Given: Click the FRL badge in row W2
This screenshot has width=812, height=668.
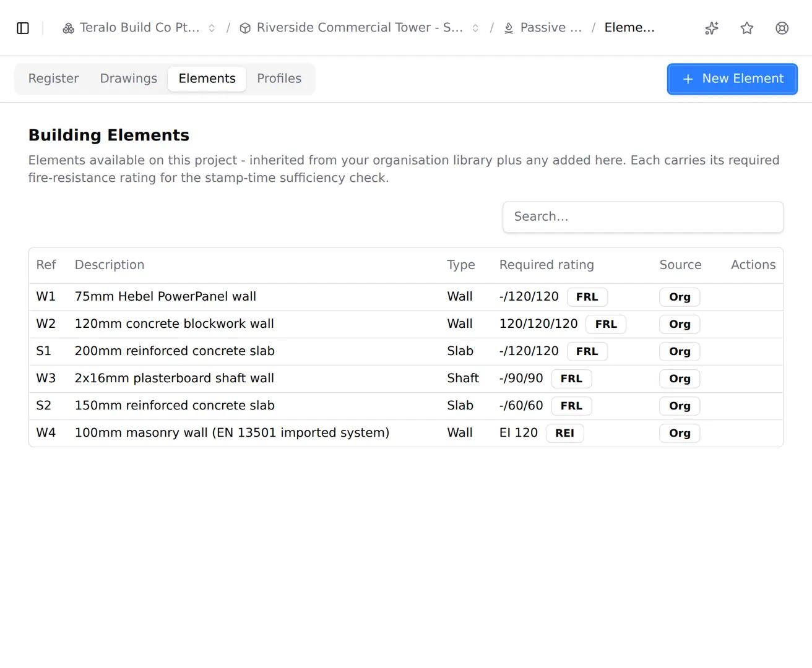Looking at the screenshot, I should point(606,324).
